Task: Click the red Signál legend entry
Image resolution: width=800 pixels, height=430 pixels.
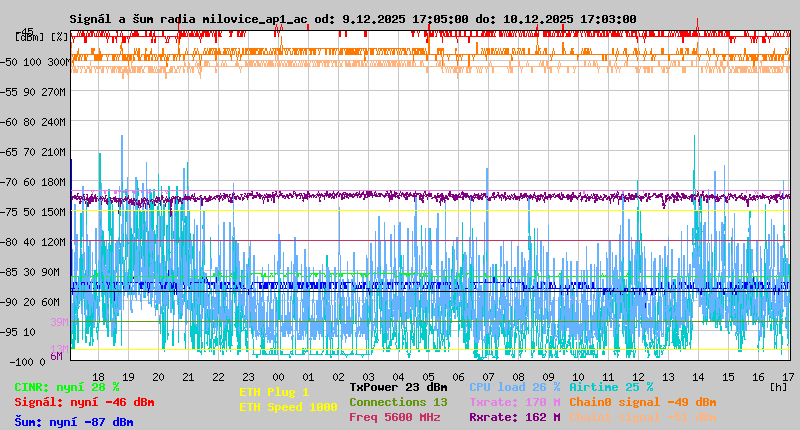Action: (84, 402)
